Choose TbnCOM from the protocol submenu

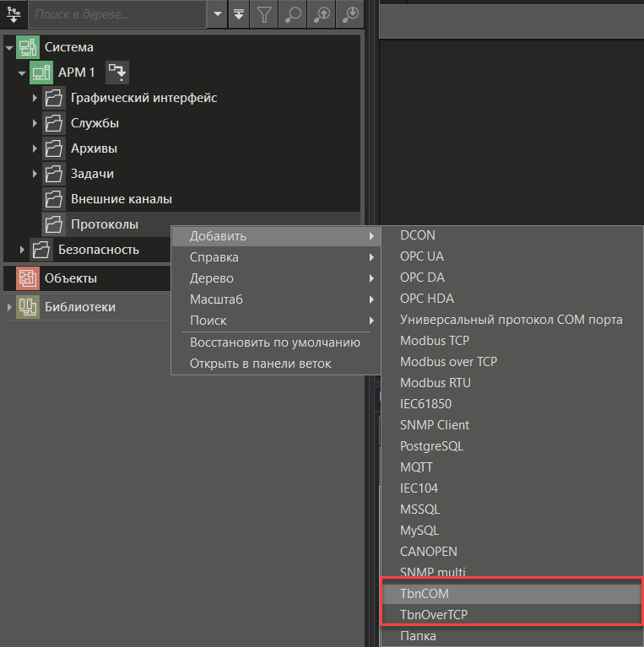click(425, 594)
